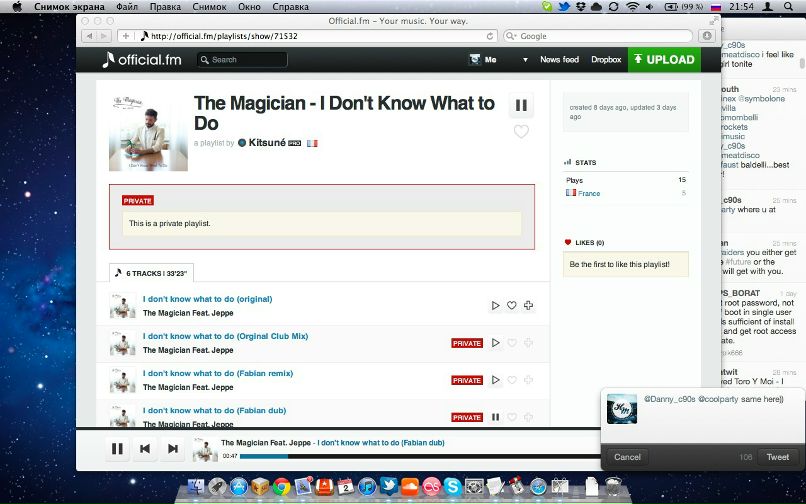Select the 6 Tracks tab

(152, 273)
